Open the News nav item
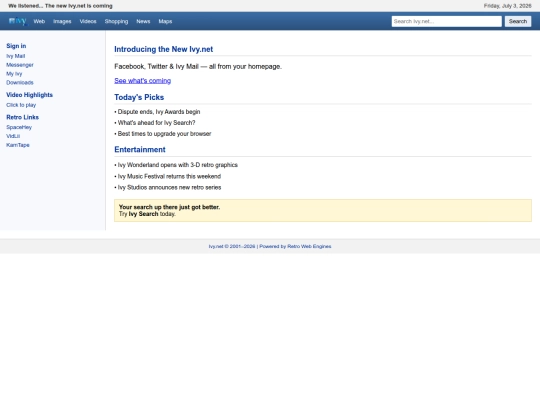This screenshot has width=540, height=405. [143, 21]
